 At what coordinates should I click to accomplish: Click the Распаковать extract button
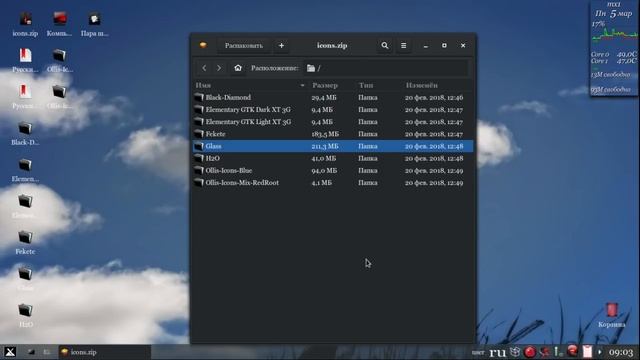pos(244,45)
